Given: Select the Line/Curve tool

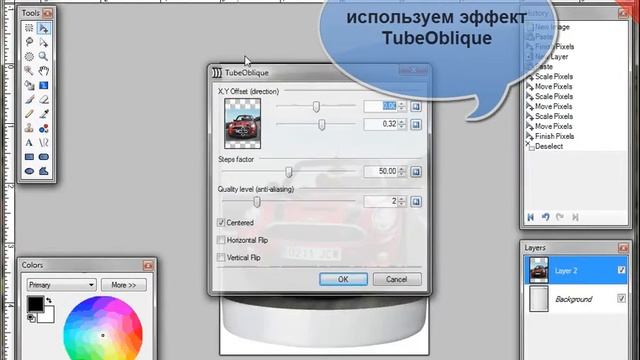Looking at the screenshot, I should click(x=43, y=142).
